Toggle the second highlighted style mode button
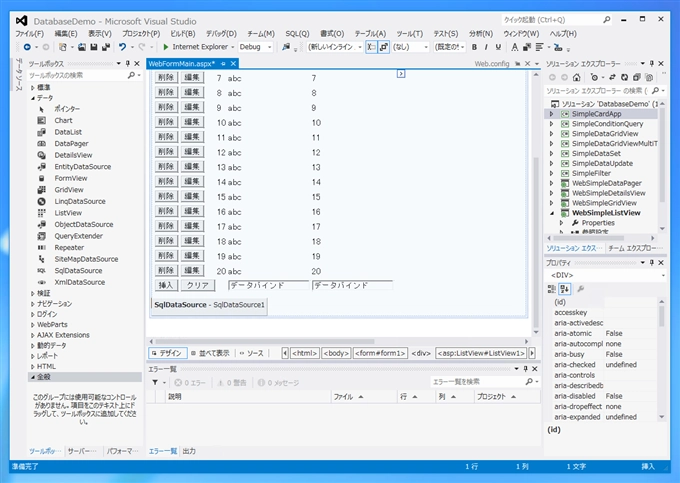680x483 pixels. (384, 47)
